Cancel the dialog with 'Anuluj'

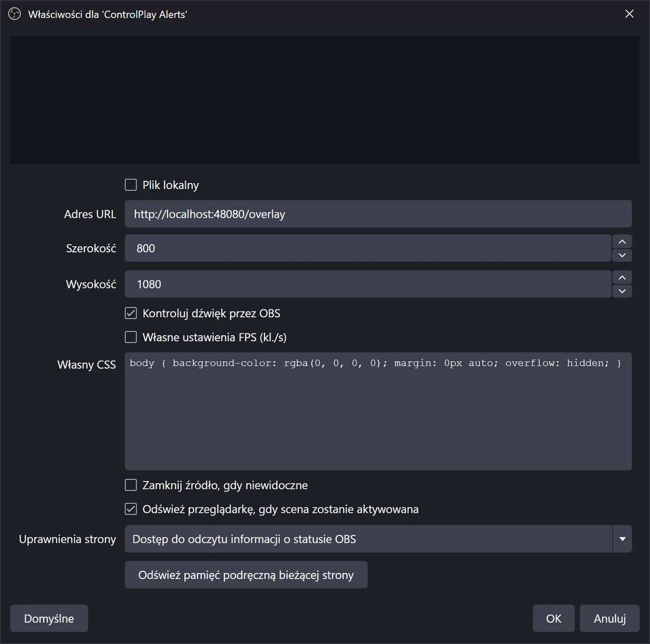[x=610, y=618]
